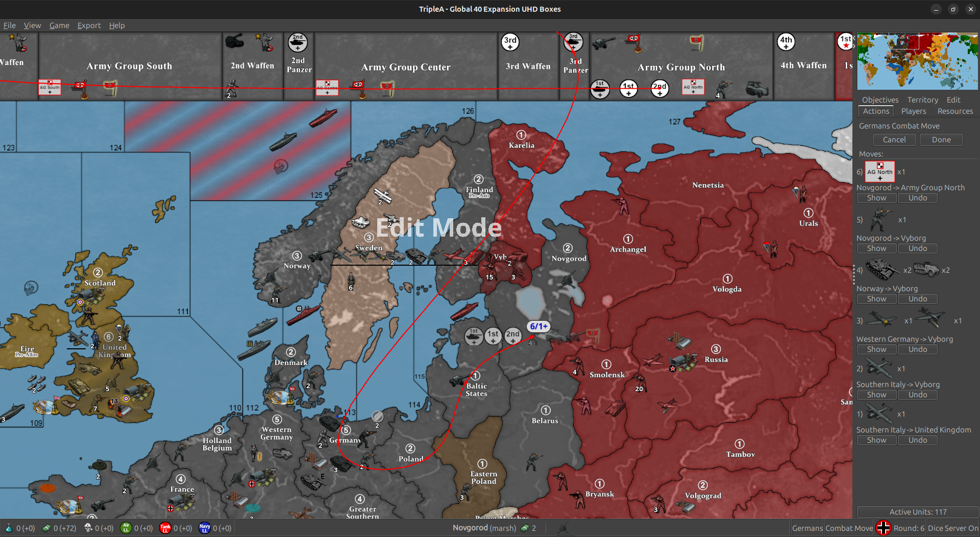Show the Western Germany to Vyborg move
The height and width of the screenshot is (537, 980).
(x=876, y=349)
